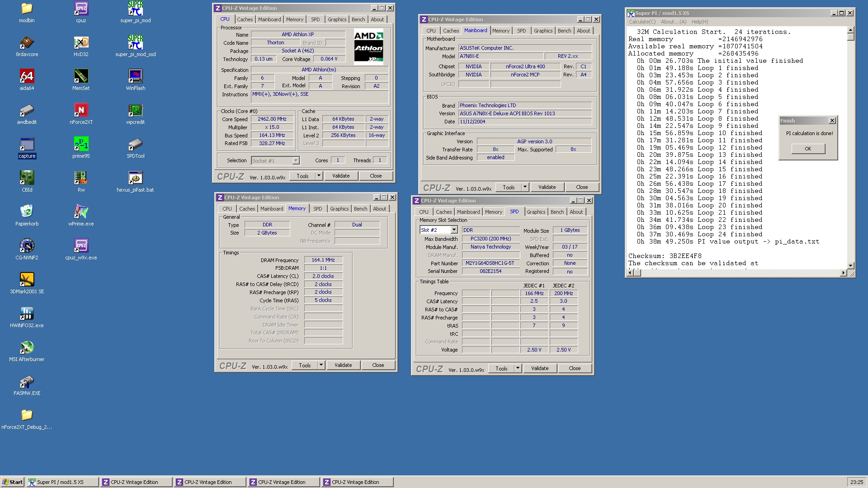
Task: Click Super PI horizontal scrollbar right arrow
Action: pyautogui.click(x=843, y=273)
